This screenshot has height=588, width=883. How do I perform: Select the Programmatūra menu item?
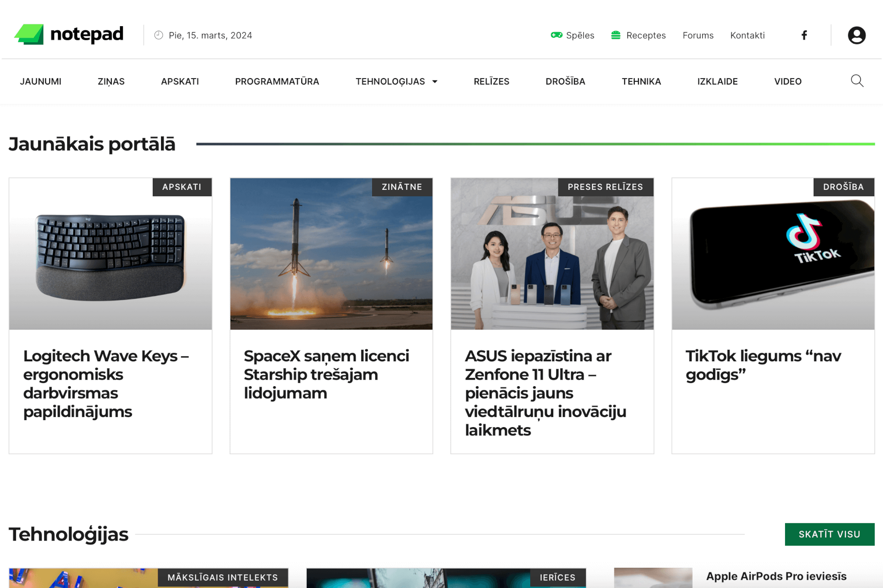(x=277, y=81)
